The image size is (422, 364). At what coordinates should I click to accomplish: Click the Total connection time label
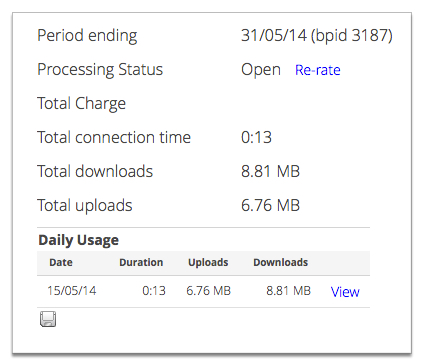(x=114, y=137)
